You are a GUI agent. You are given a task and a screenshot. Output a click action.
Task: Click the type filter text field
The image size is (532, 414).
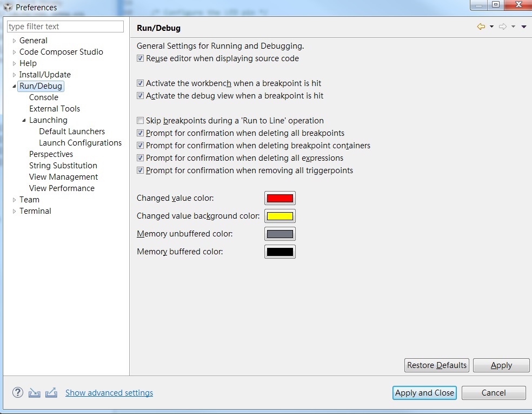65,27
